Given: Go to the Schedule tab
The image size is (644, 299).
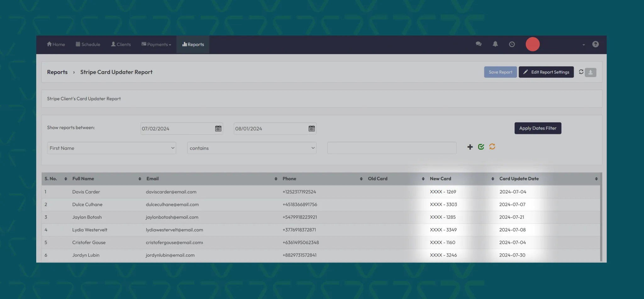Looking at the screenshot, I should click(88, 45).
